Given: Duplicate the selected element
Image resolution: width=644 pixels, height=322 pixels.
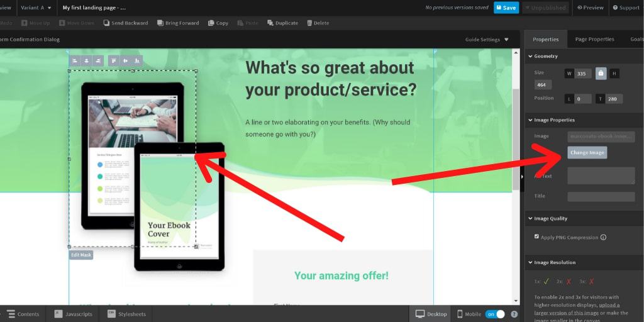Looking at the screenshot, I should coord(282,23).
